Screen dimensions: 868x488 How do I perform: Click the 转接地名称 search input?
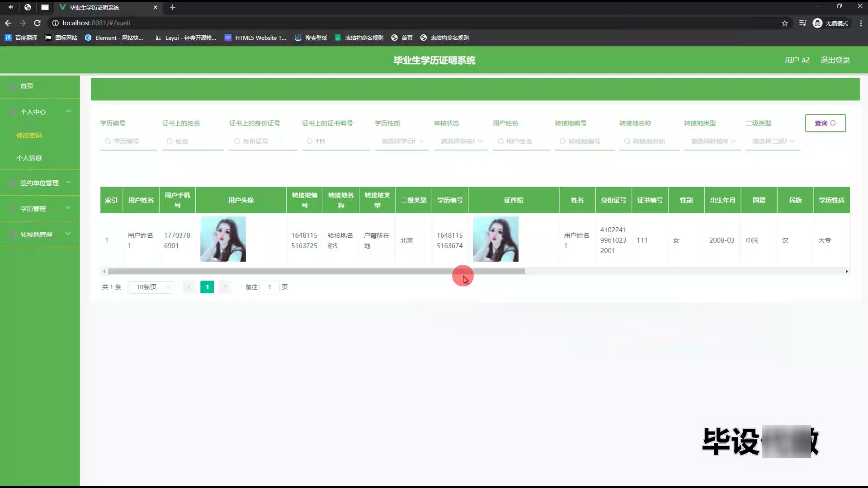pos(649,141)
